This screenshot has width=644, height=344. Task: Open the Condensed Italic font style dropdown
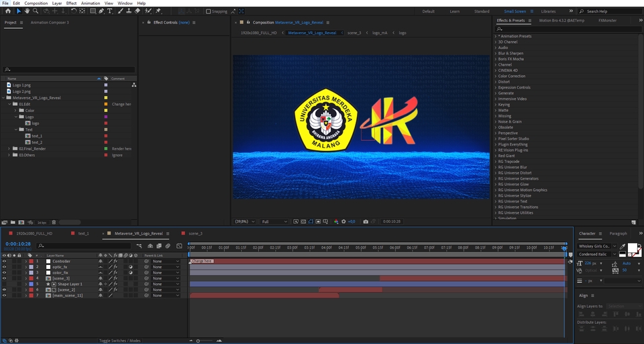597,255
